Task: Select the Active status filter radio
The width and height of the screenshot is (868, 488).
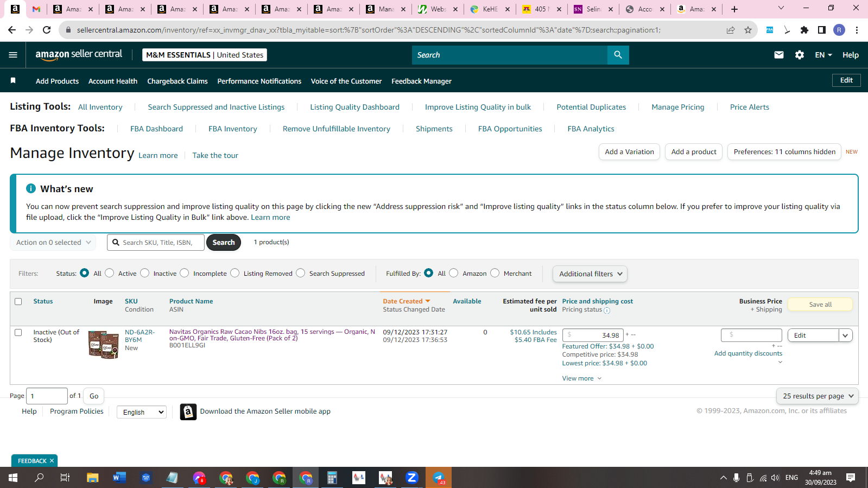Action: pos(110,273)
